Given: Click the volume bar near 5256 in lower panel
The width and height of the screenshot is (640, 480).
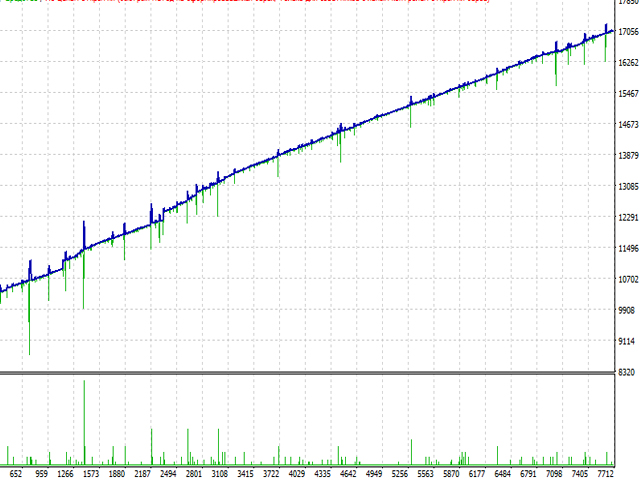Looking at the screenshot, I should click(410, 452).
